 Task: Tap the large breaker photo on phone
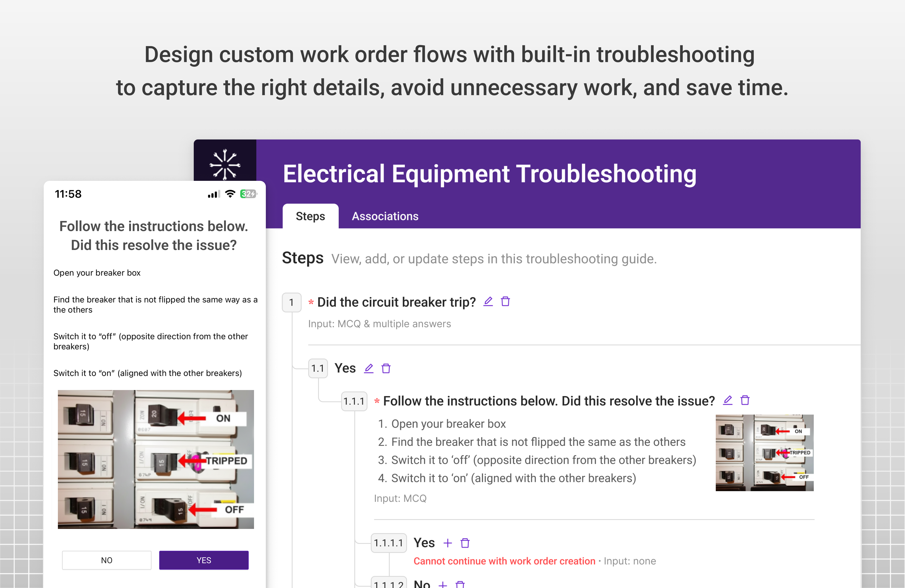[x=156, y=459]
